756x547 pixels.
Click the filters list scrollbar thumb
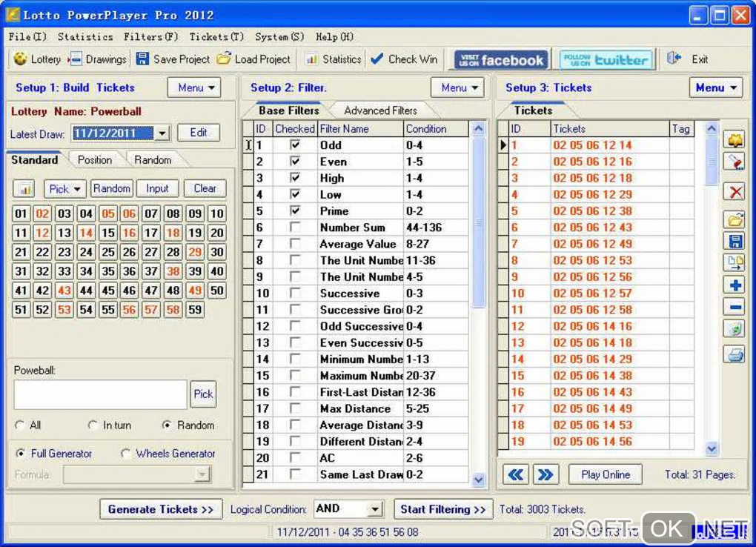478,222
